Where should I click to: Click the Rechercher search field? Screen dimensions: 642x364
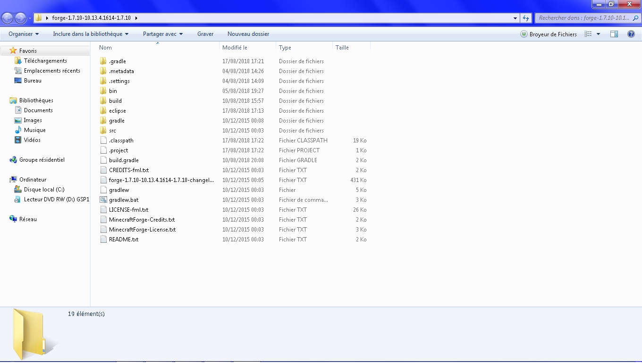tap(583, 18)
